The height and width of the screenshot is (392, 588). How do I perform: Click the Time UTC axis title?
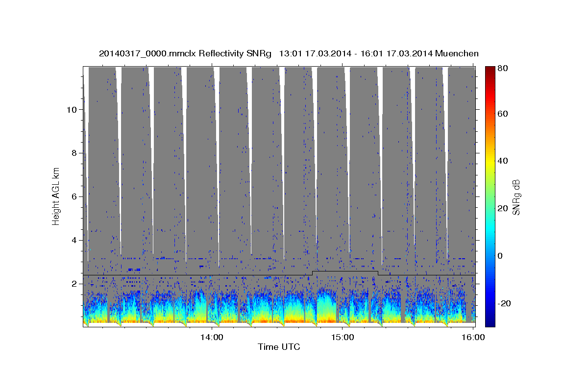pyautogui.click(x=279, y=347)
